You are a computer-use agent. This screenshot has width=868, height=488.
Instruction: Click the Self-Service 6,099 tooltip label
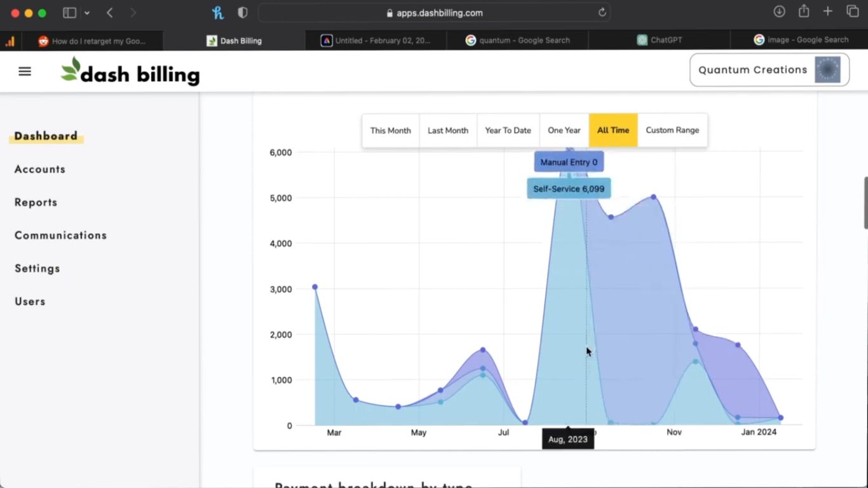coord(569,189)
